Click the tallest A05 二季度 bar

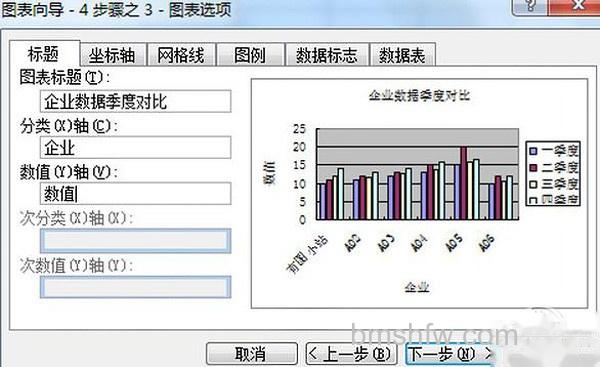pos(464,183)
